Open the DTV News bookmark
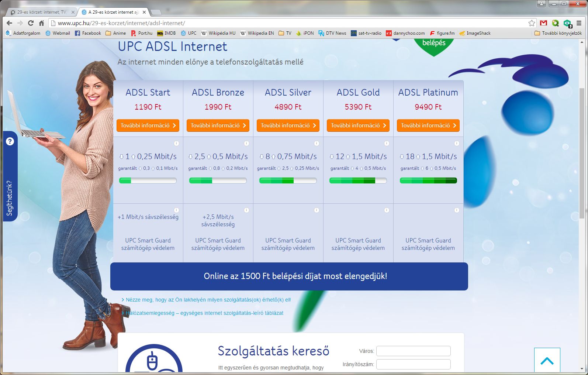Image resolution: width=588 pixels, height=375 pixels. [x=332, y=33]
